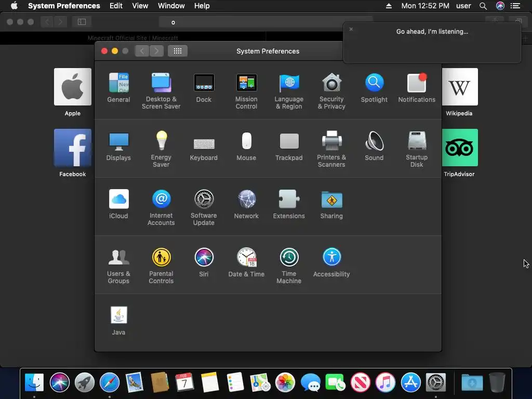Screen dimensions: 532x399
Task: Open the Trackpad preferences pane
Action: pos(289,146)
